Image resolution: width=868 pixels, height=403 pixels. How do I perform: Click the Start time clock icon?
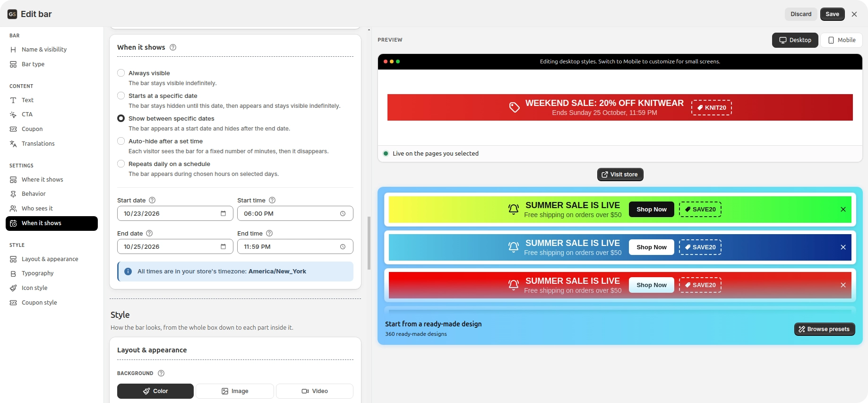343,213
